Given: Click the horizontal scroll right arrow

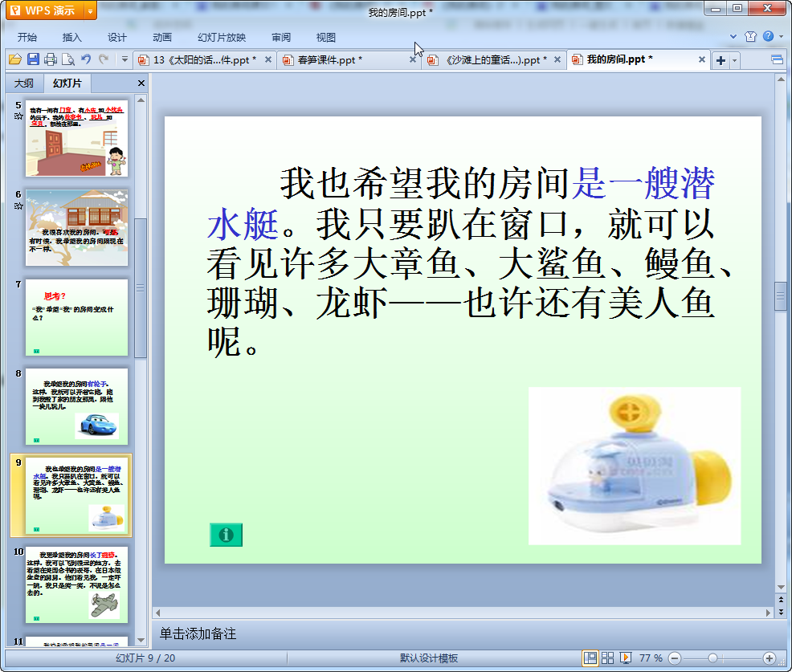Looking at the screenshot, I should (x=768, y=613).
